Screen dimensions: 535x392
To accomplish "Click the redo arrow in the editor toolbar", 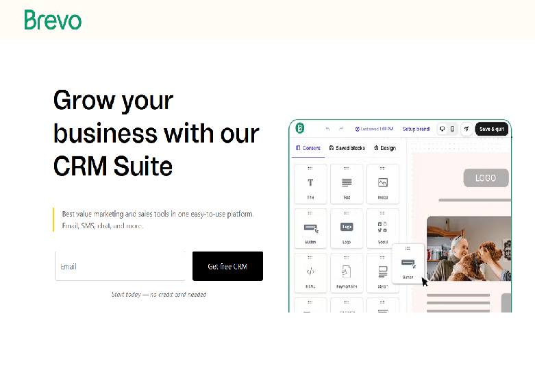I will pyautogui.click(x=340, y=129).
